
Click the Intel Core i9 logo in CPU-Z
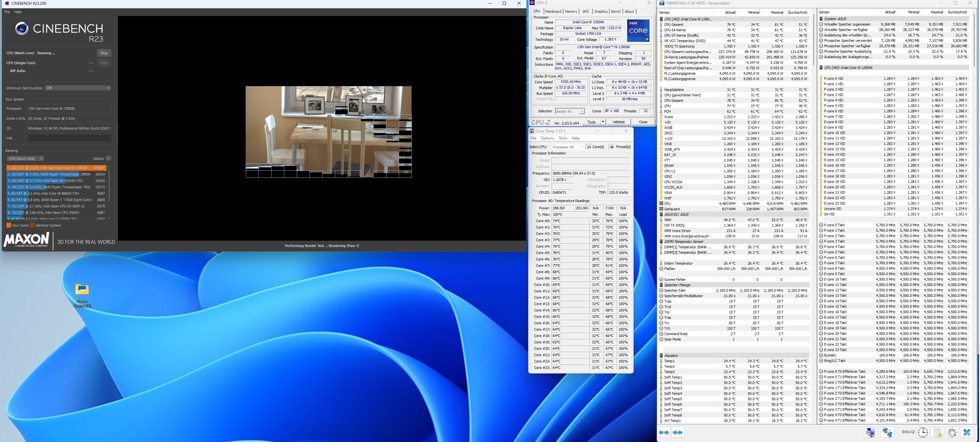(x=638, y=31)
